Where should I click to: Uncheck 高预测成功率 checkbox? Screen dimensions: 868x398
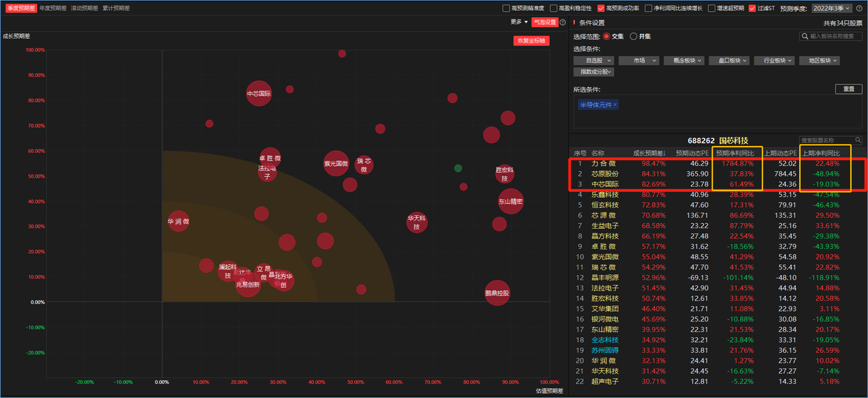[601, 8]
